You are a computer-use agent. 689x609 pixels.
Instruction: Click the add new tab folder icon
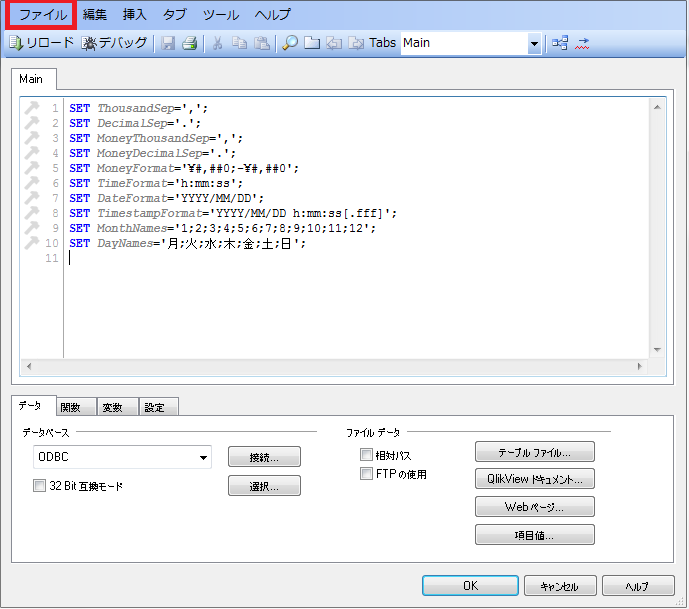(x=311, y=43)
